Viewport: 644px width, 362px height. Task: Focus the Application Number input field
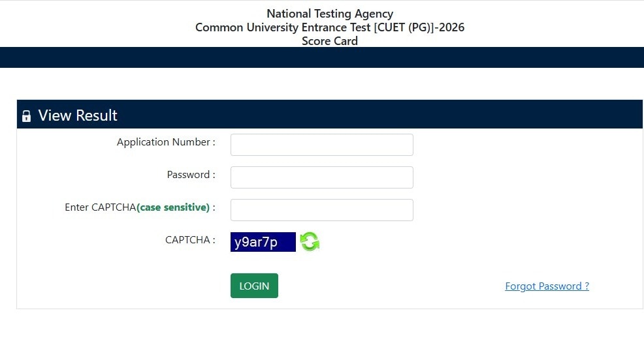point(321,145)
